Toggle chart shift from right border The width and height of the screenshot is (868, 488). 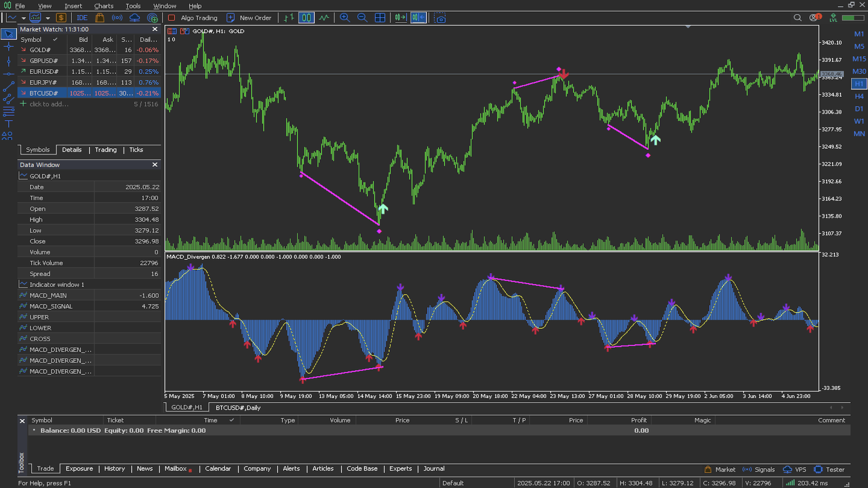click(x=419, y=18)
